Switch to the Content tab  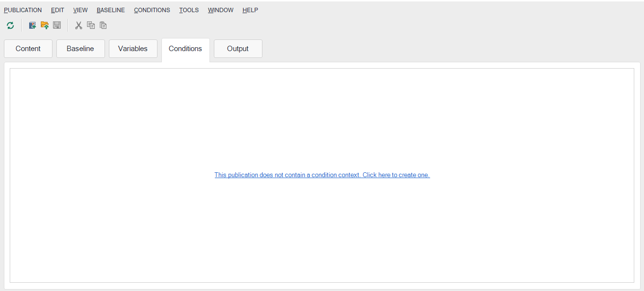pyautogui.click(x=28, y=49)
